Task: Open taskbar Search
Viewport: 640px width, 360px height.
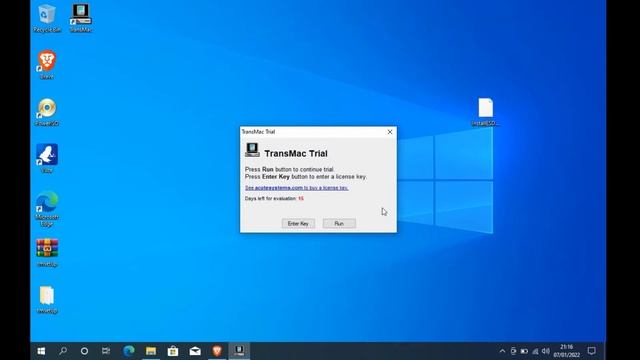Action: 63,351
